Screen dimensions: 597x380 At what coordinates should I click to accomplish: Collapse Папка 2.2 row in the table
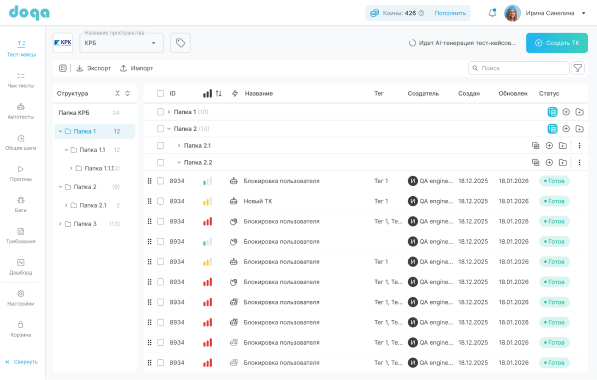pyautogui.click(x=179, y=162)
